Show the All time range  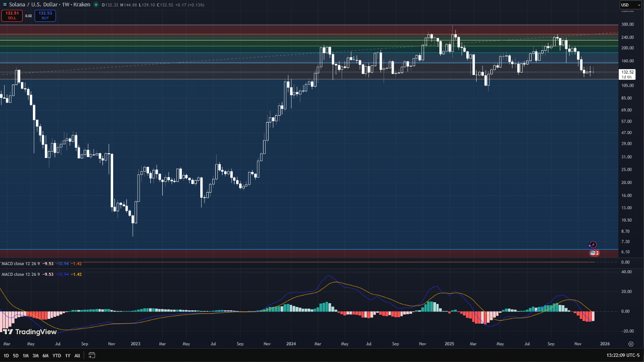pos(77,356)
